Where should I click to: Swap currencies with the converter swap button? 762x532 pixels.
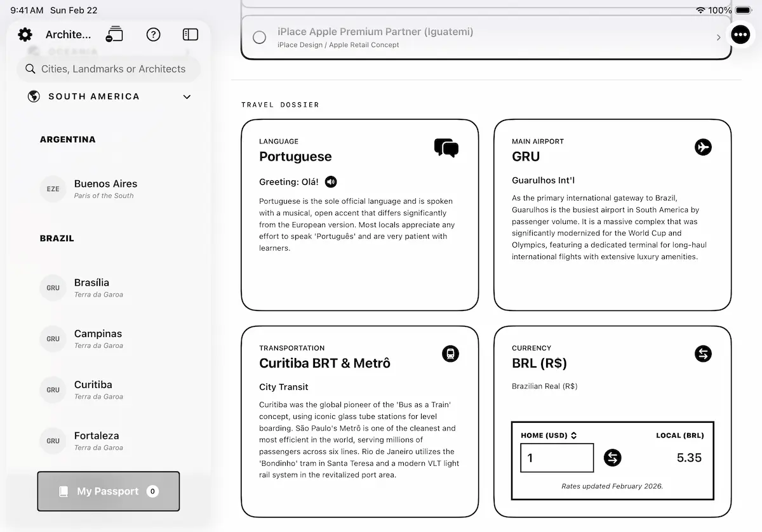click(612, 458)
